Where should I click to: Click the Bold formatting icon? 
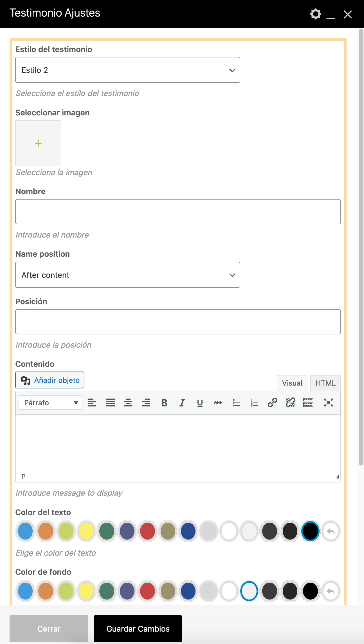pyautogui.click(x=165, y=403)
